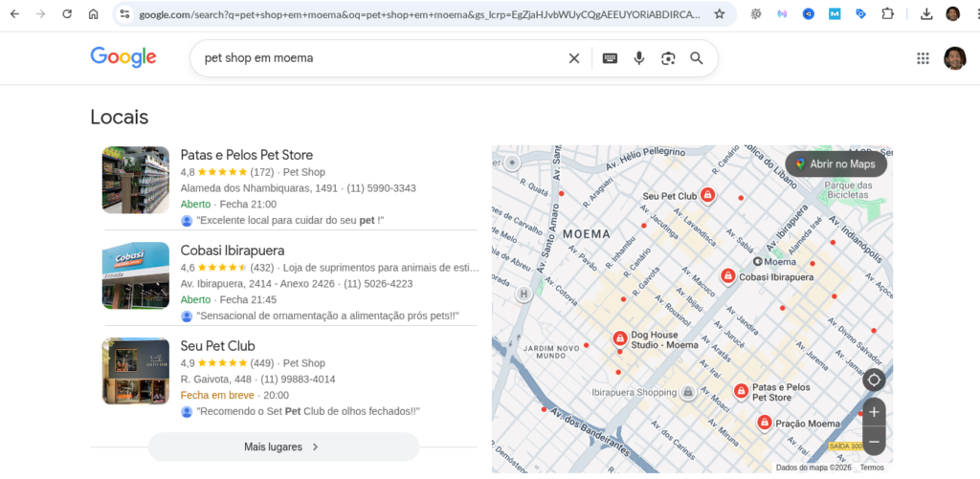Image resolution: width=980 pixels, height=479 pixels.
Task: Reload the current page
Action: pyautogui.click(x=67, y=13)
